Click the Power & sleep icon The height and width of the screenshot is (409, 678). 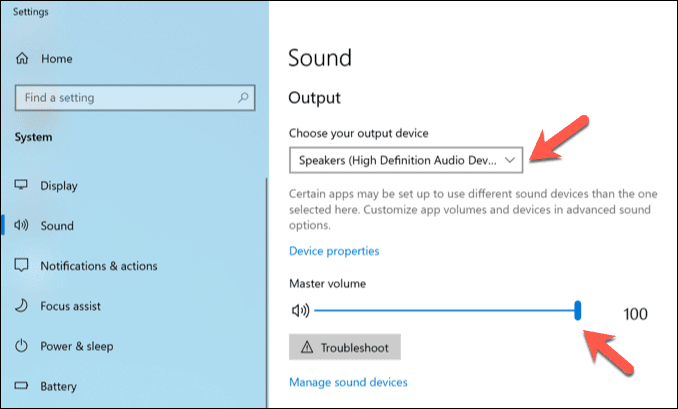21,346
